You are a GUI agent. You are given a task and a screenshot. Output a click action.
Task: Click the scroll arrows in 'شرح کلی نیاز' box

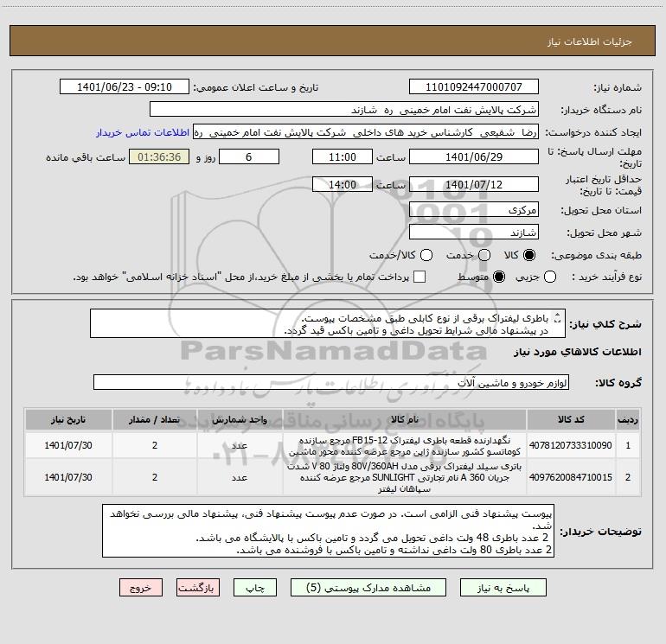tap(557, 317)
